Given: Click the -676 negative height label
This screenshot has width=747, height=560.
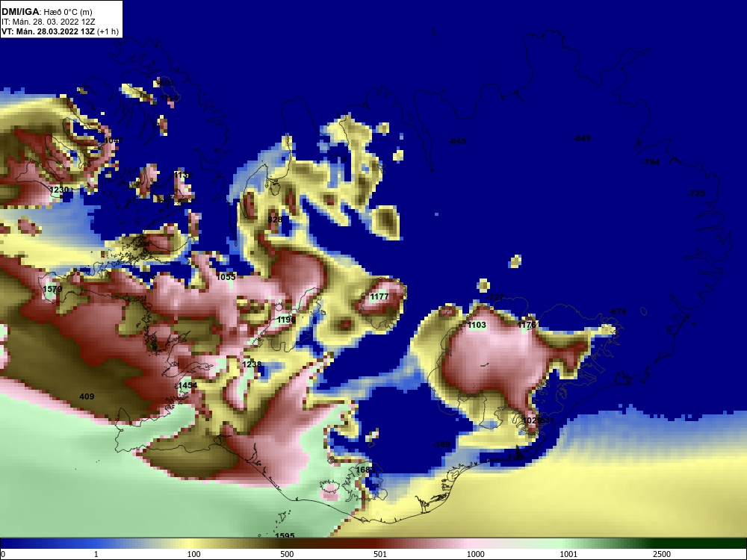Looking at the screenshot, I should tap(619, 311).
